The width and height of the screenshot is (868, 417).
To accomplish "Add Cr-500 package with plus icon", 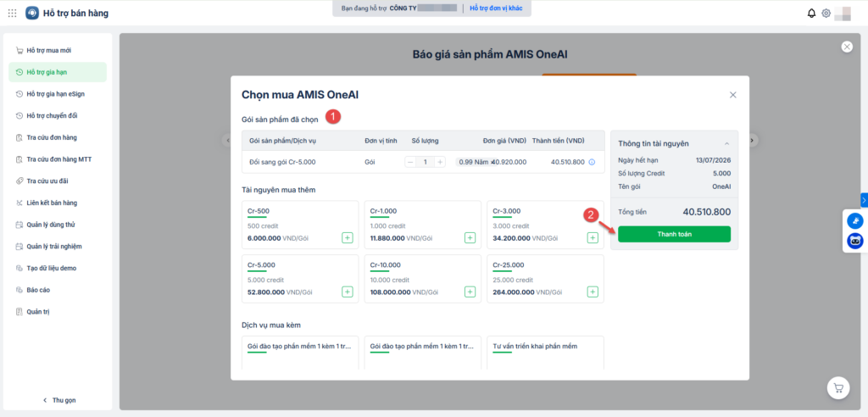I will click(x=347, y=238).
